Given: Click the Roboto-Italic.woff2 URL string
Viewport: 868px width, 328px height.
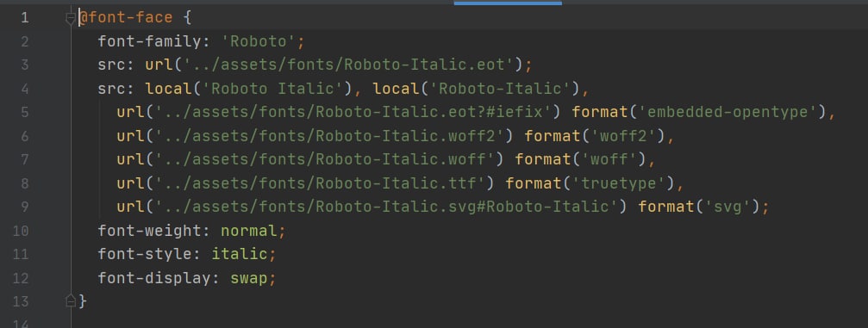Looking at the screenshot, I should (x=330, y=136).
